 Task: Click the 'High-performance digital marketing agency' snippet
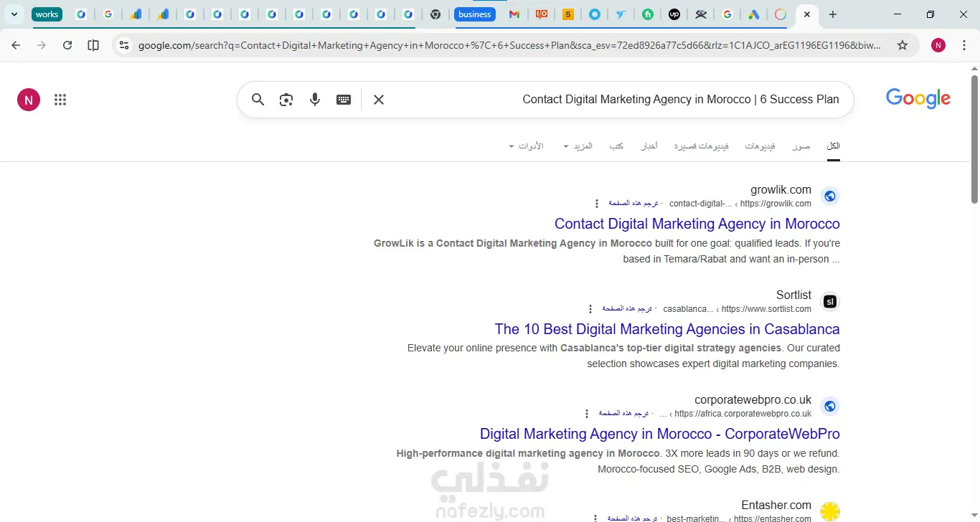point(618,461)
